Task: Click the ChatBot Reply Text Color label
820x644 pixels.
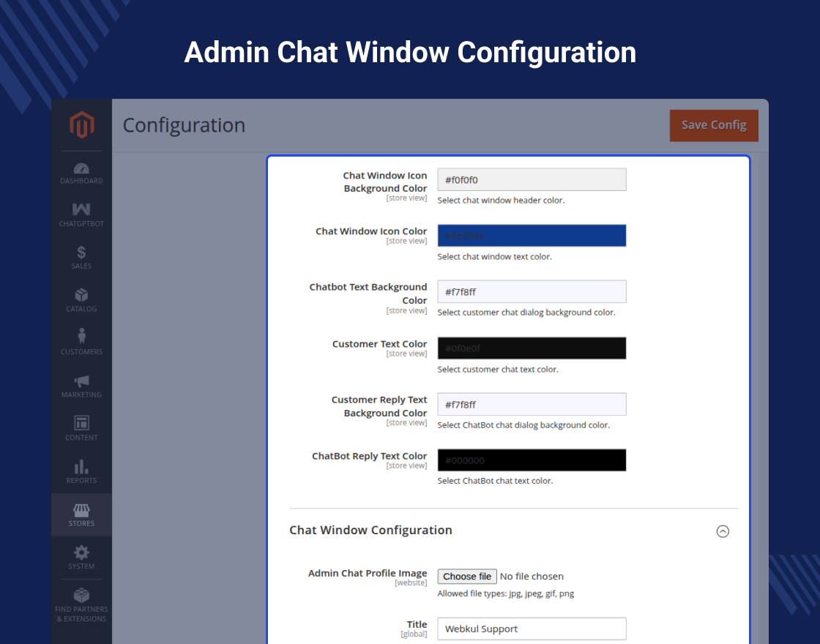Action: [369, 456]
